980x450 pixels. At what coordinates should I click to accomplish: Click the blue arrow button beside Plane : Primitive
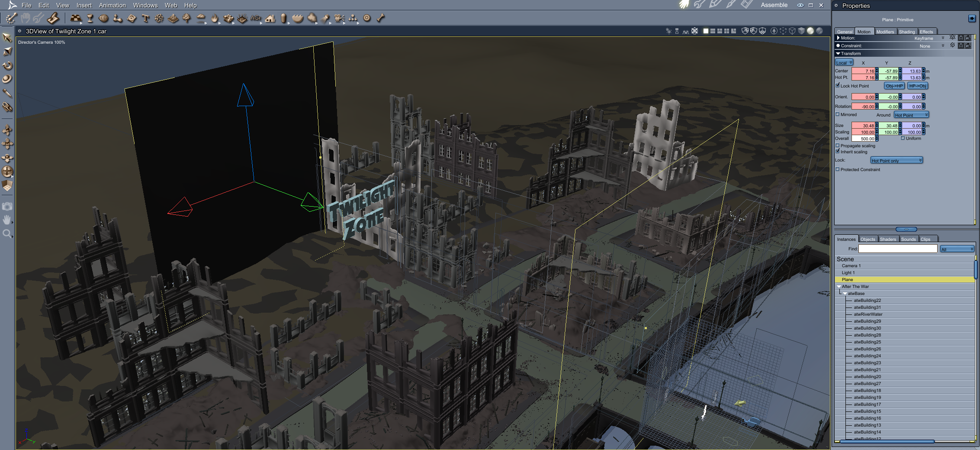(972, 19)
